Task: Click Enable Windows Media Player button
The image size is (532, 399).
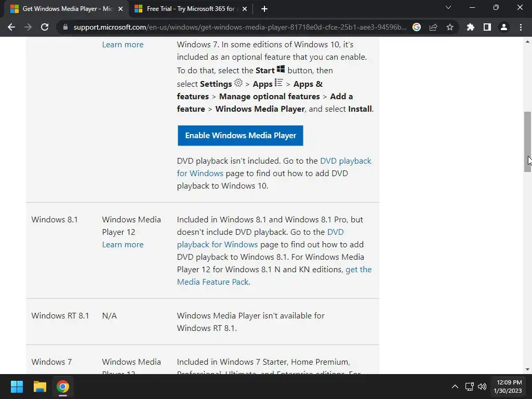Action: tap(240, 136)
